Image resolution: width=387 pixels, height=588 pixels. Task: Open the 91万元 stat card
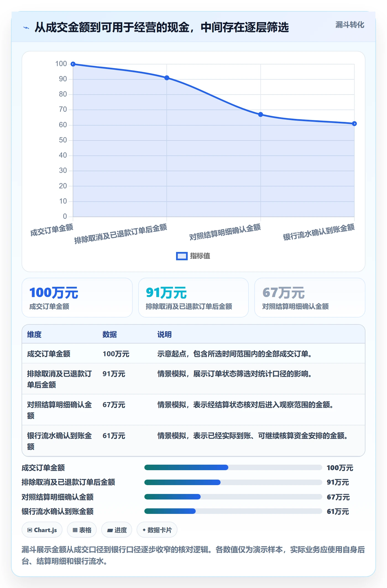(193, 298)
